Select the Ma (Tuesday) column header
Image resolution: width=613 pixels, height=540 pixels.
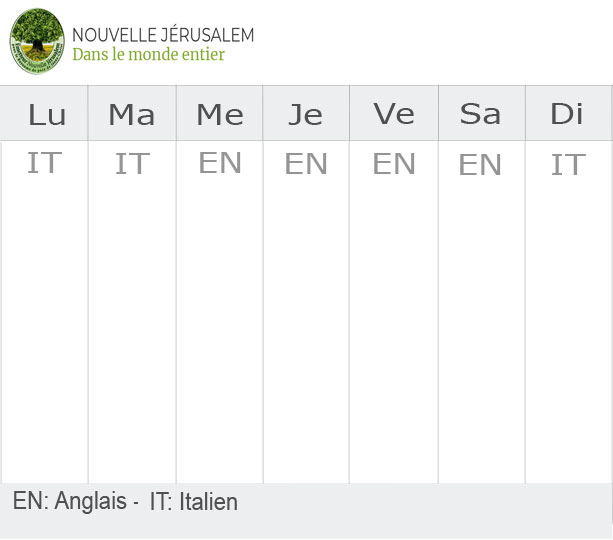(132, 114)
